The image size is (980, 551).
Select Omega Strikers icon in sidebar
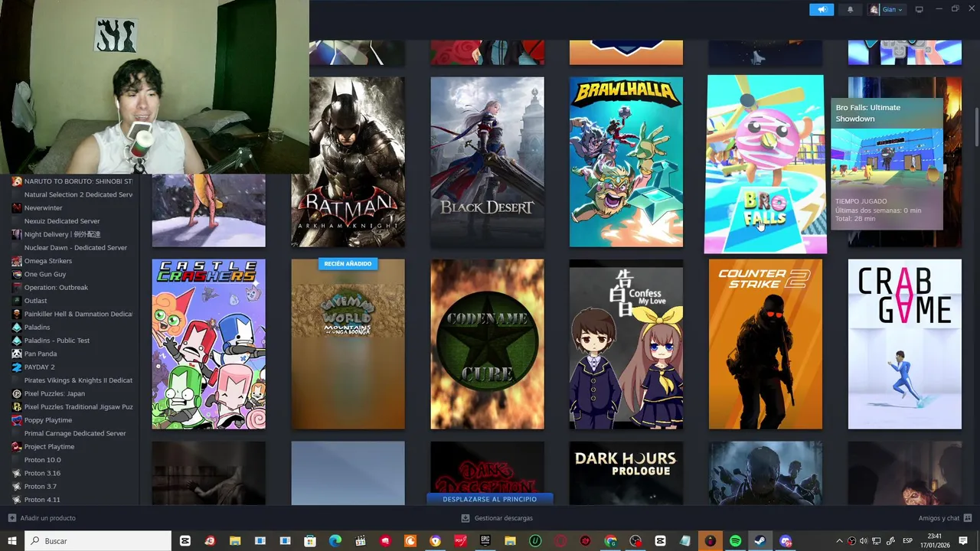tap(17, 261)
